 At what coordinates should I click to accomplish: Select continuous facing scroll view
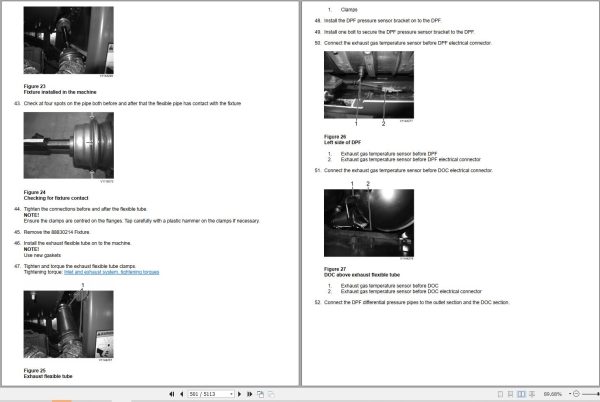(x=532, y=394)
